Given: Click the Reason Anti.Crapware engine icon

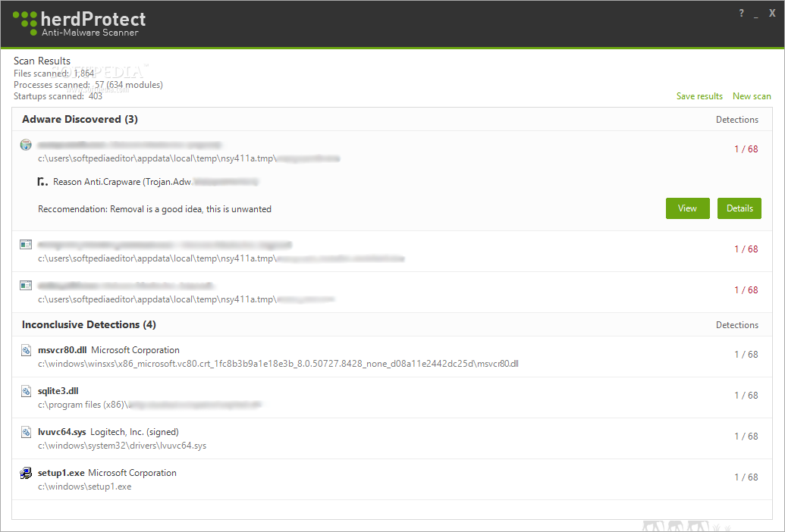Looking at the screenshot, I should [42, 182].
